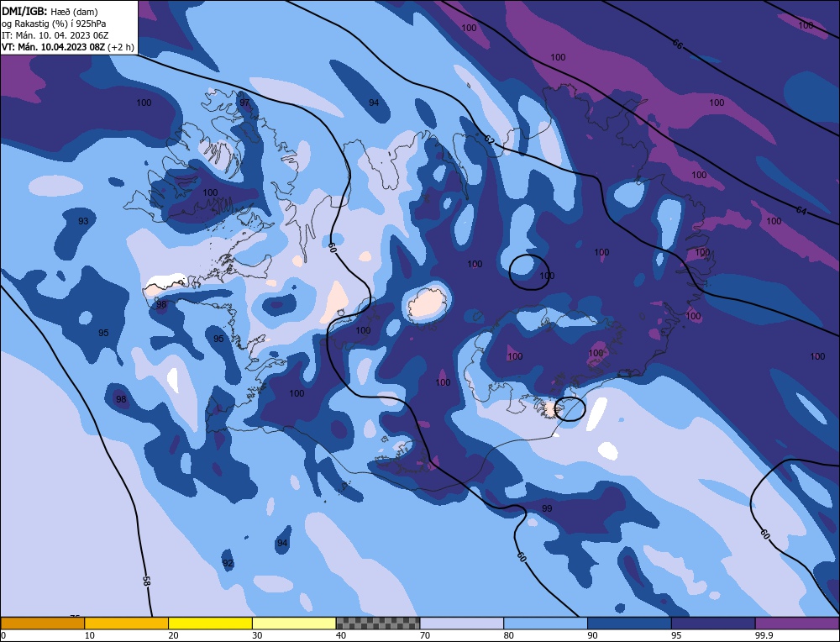
Task: Click the 20–30 yellow legend swatch
Action: [x=210, y=623]
